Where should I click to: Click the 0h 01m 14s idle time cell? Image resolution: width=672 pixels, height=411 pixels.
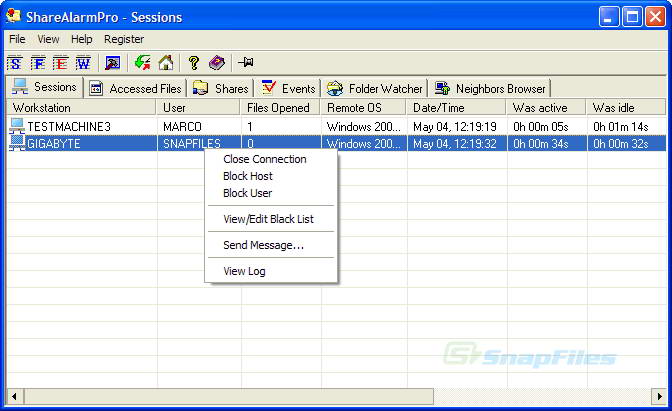621,127
